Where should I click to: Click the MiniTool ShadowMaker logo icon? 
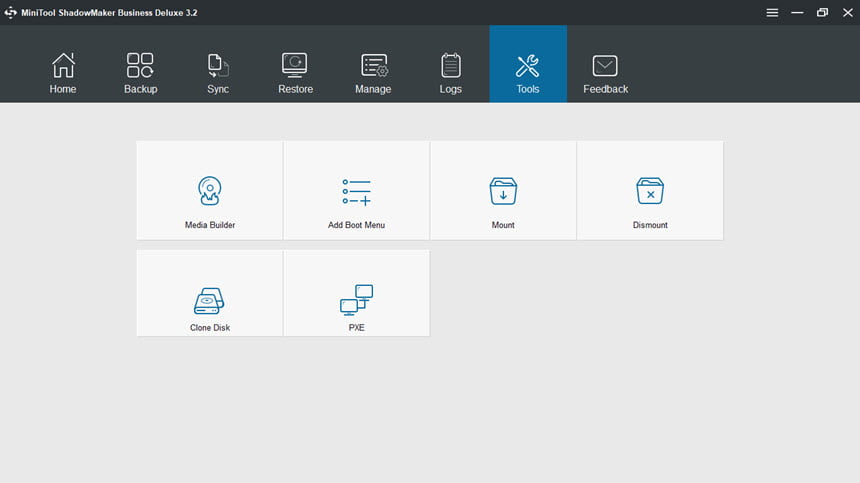(10, 13)
